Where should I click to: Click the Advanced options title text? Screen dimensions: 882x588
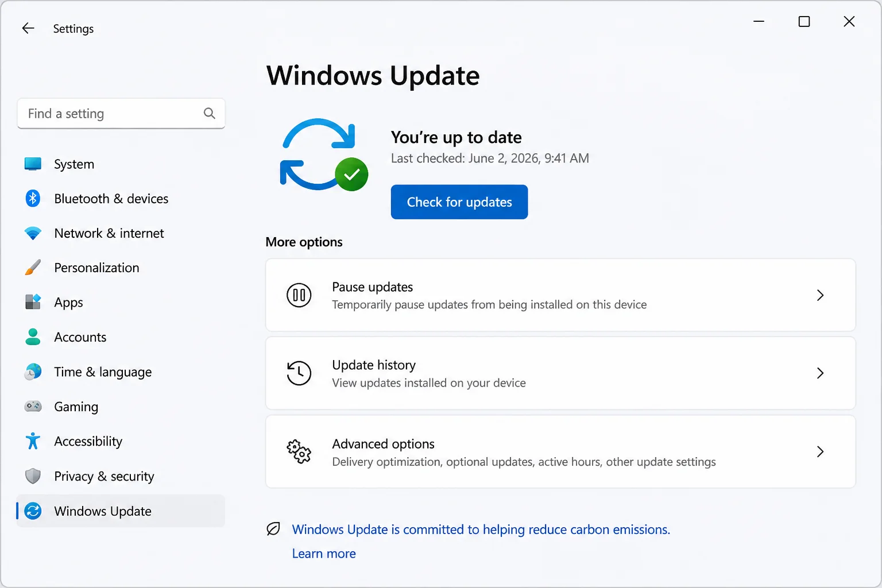pos(383,444)
